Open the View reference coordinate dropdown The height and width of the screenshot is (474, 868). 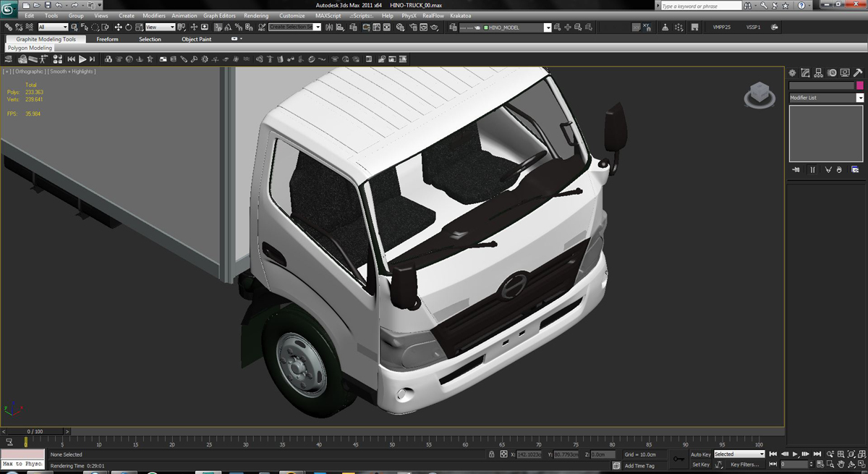[x=172, y=27]
